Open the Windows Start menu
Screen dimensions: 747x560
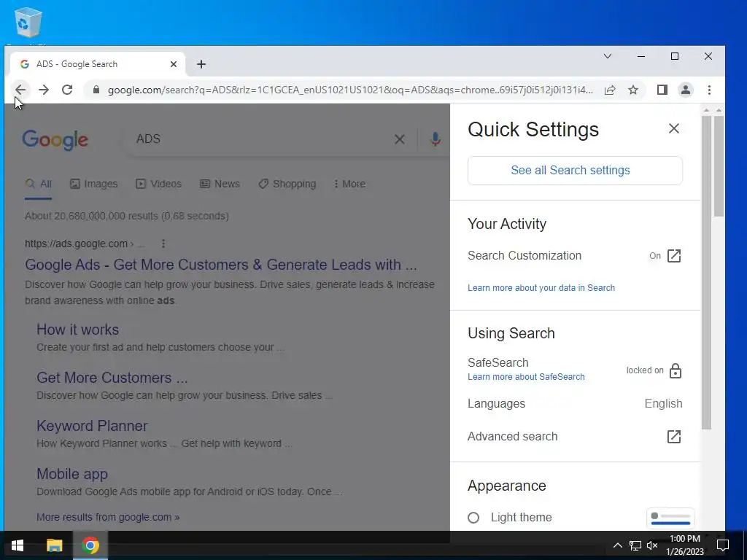click(x=18, y=545)
